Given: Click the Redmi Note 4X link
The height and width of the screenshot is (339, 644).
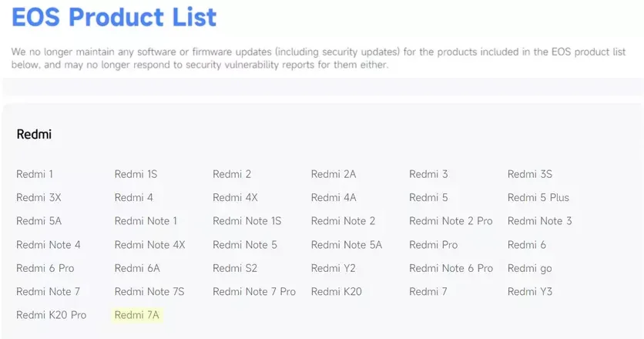Looking at the screenshot, I should pos(150,245).
